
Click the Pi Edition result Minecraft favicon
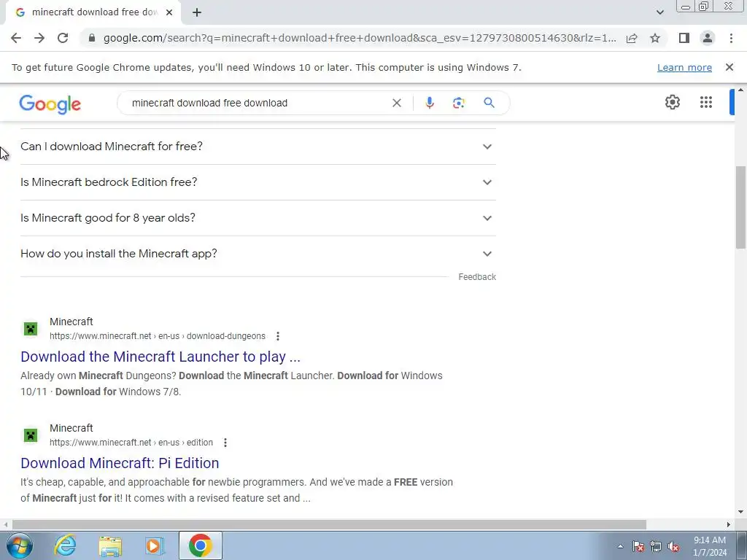[x=31, y=435]
